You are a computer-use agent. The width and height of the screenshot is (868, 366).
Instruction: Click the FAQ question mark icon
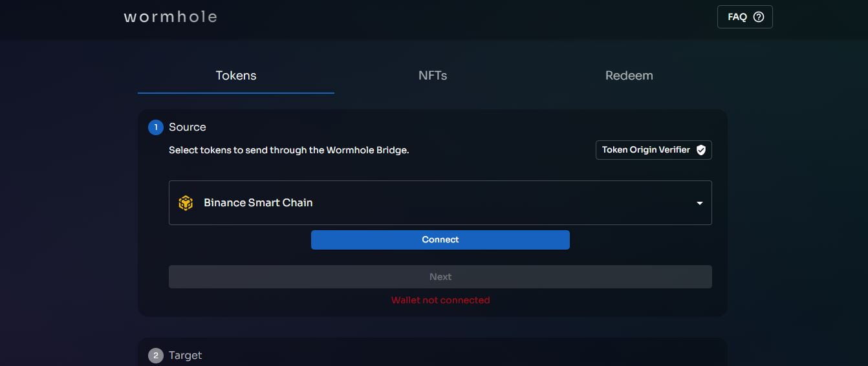coord(759,17)
